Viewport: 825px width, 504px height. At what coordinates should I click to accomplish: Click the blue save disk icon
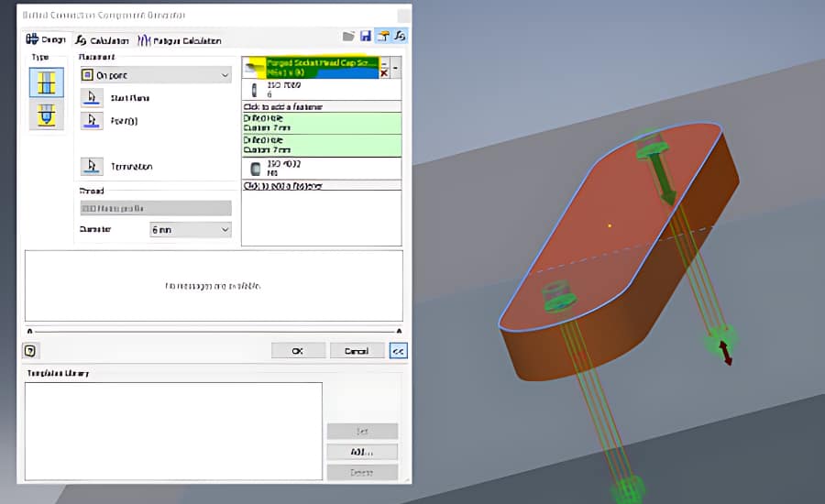point(366,37)
